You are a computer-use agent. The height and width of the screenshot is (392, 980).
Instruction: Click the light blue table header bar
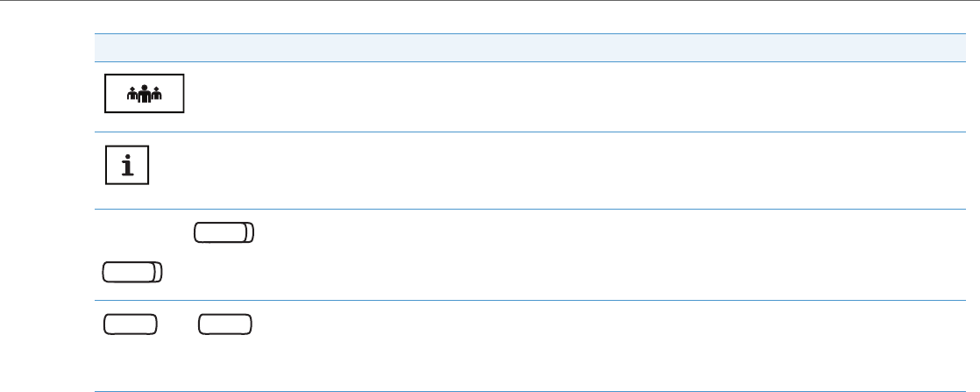524,47
